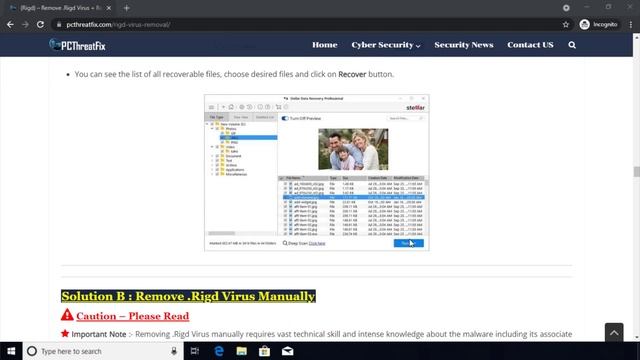Click the cart icon in the Stellar toolbar

(278, 107)
